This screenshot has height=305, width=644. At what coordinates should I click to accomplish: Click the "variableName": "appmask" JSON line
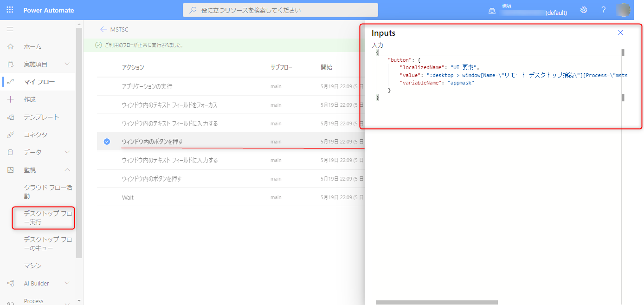point(437,83)
